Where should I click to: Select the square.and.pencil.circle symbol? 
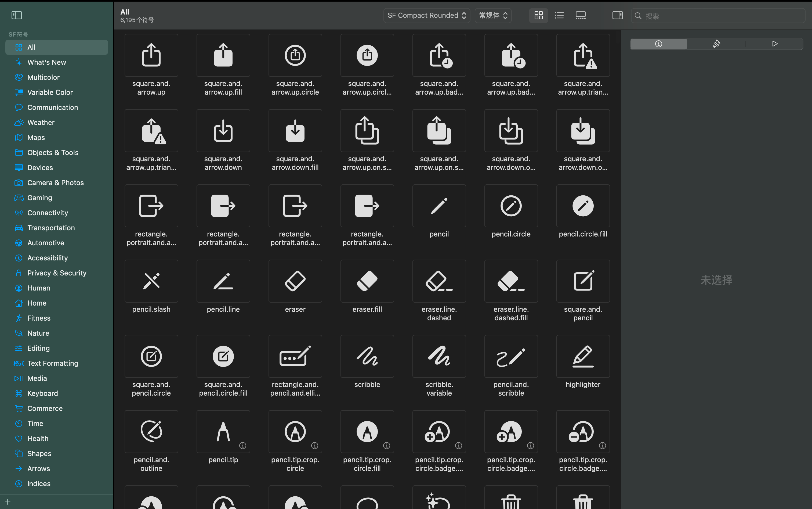click(151, 356)
